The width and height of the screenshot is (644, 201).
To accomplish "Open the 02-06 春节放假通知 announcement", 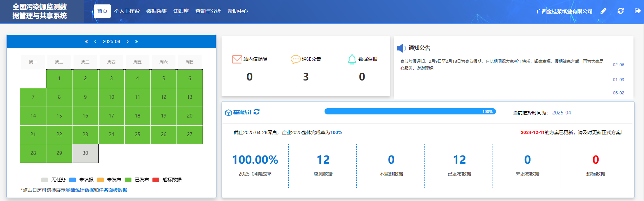I will tap(501, 65).
